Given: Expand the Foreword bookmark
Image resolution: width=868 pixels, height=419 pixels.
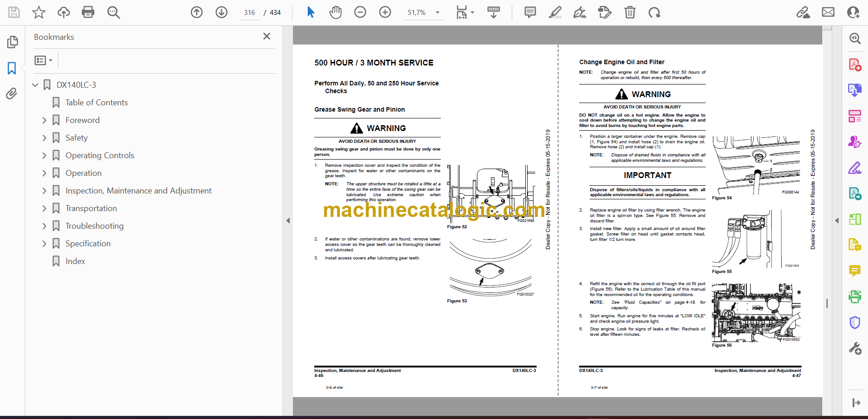Looking at the screenshot, I should point(44,120).
